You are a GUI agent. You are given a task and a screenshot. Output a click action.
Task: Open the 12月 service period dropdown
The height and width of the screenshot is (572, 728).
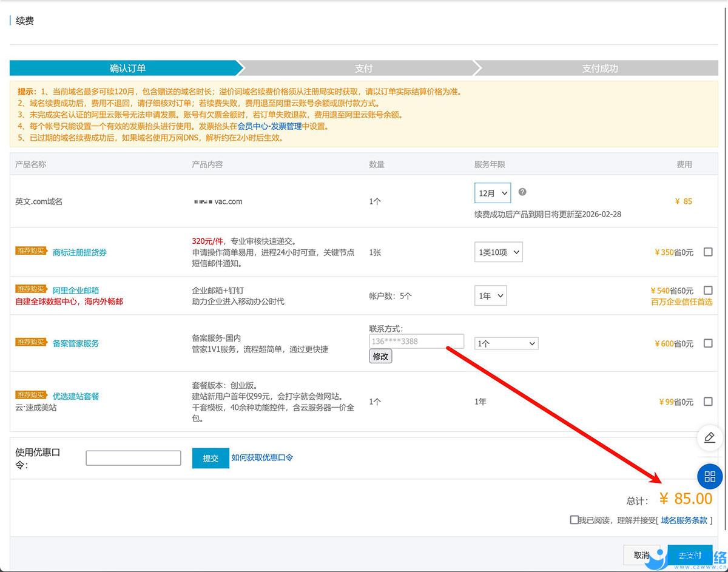coord(492,193)
